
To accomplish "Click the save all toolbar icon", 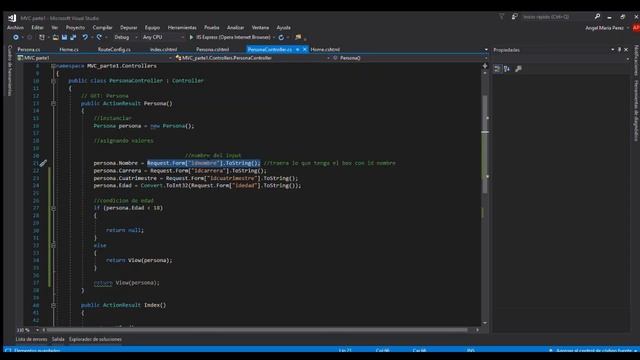I will 73,37.
